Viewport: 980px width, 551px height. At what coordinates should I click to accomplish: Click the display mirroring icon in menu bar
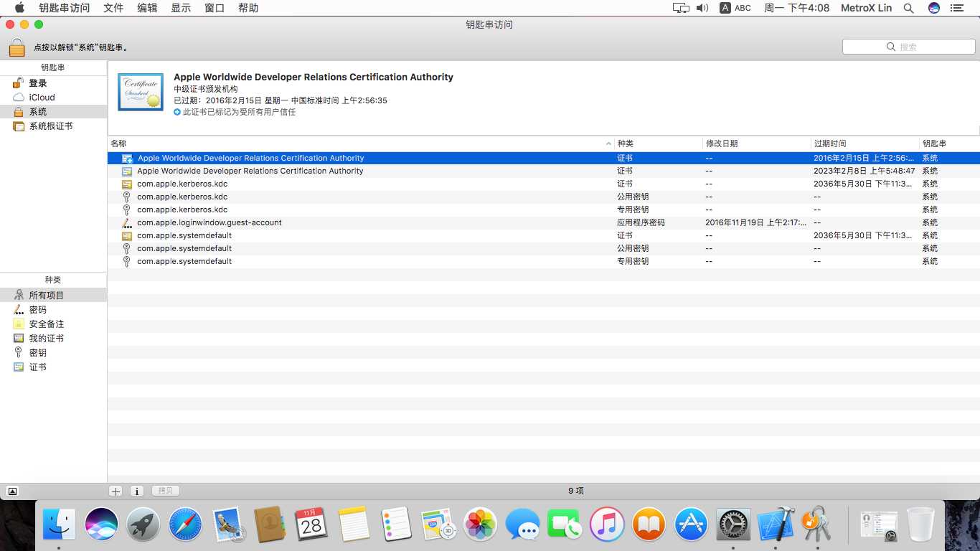[x=681, y=8]
